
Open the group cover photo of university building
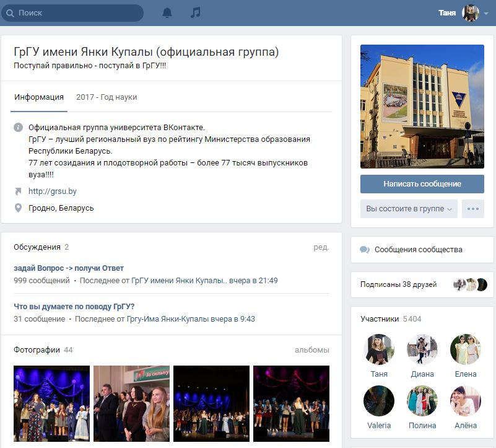point(422,107)
